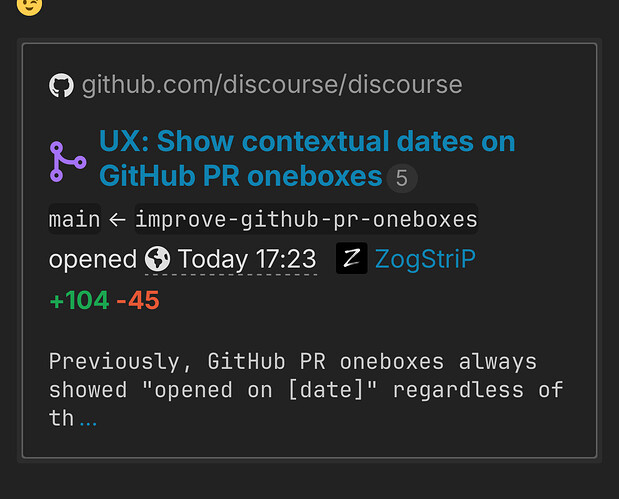Expand the truncated description via blue ellipsis
This screenshot has height=499, width=619.
point(88,423)
